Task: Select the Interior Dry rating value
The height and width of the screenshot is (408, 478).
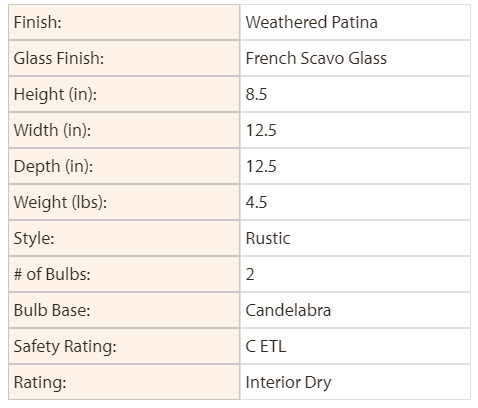Action: (x=288, y=382)
